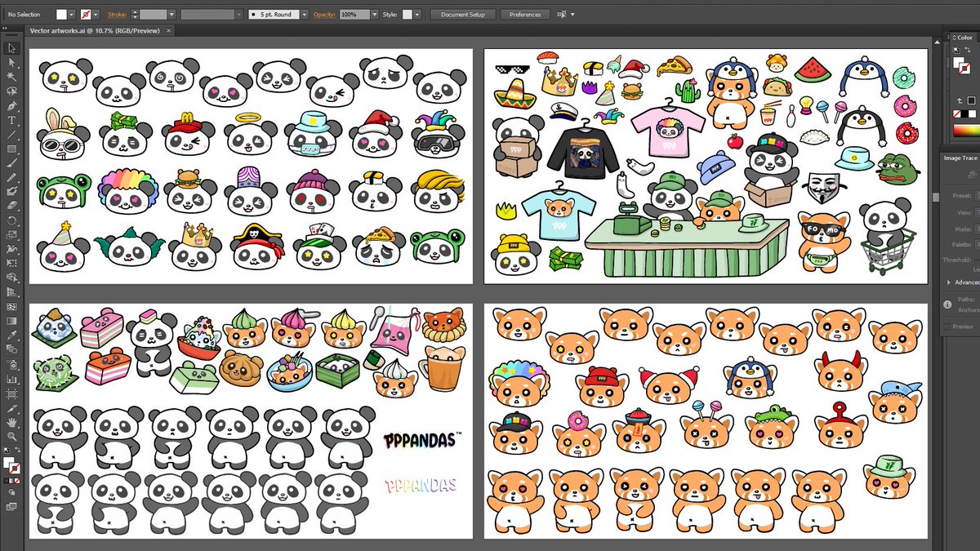
Task: Open the graphic Style dropdown arrow
Action: pos(417,15)
